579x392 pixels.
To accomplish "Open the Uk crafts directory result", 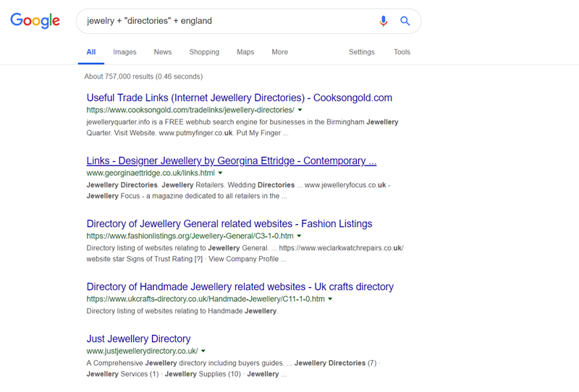I will [x=240, y=287].
